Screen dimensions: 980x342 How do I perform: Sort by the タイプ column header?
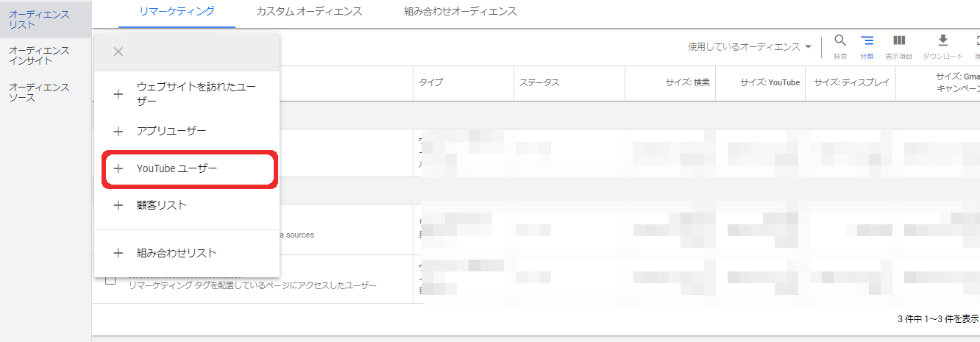click(431, 82)
